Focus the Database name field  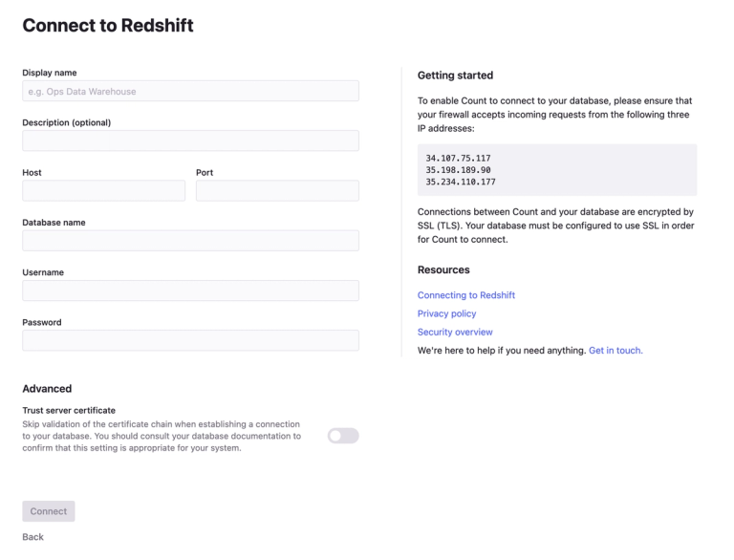[x=190, y=241]
